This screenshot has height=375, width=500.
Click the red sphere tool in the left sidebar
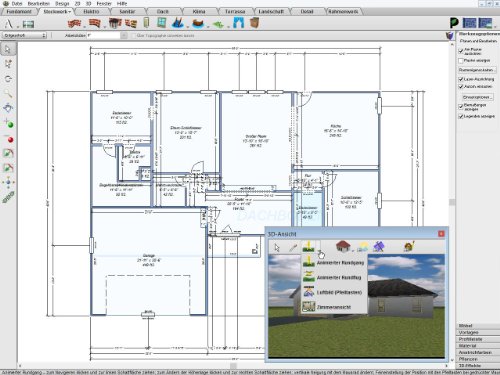(x=10, y=139)
